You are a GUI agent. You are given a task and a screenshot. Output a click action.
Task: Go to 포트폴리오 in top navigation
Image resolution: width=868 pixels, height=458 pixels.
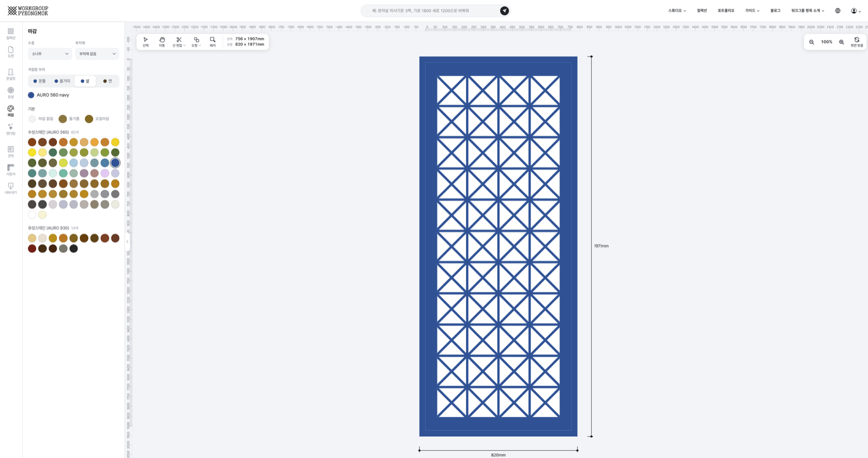coord(726,11)
